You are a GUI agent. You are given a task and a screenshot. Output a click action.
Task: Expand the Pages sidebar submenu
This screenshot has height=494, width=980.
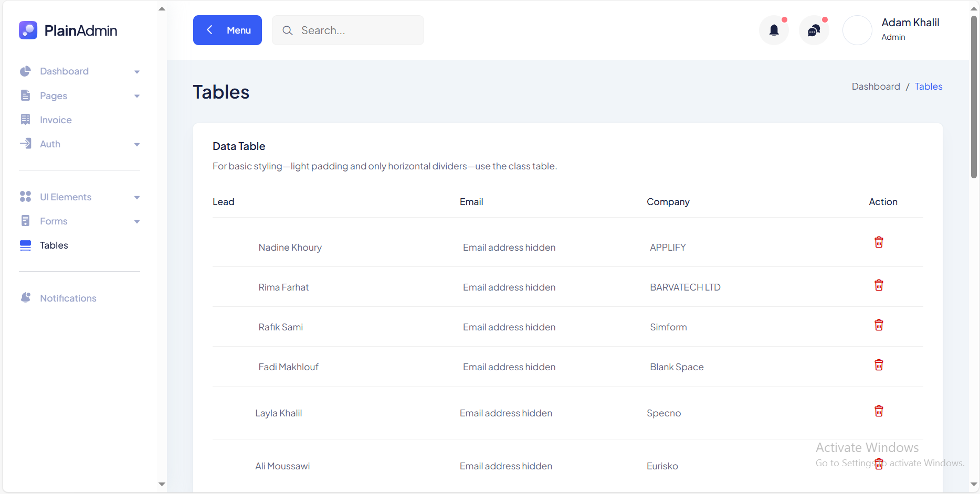pyautogui.click(x=79, y=96)
